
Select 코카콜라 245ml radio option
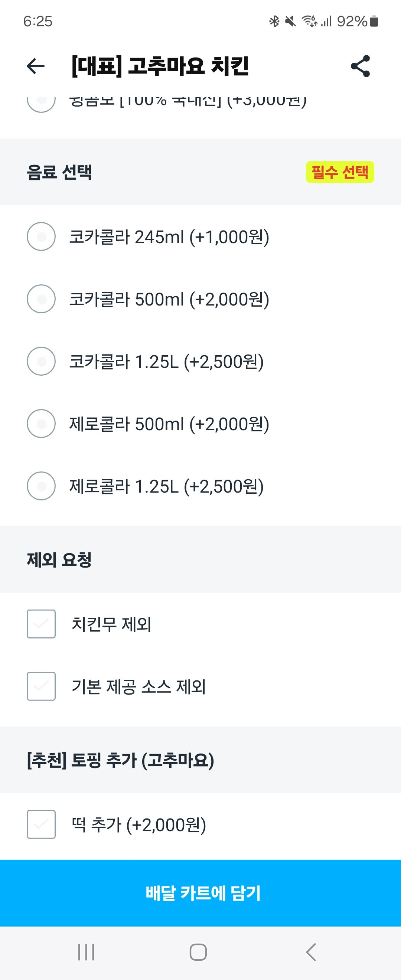[41, 236]
